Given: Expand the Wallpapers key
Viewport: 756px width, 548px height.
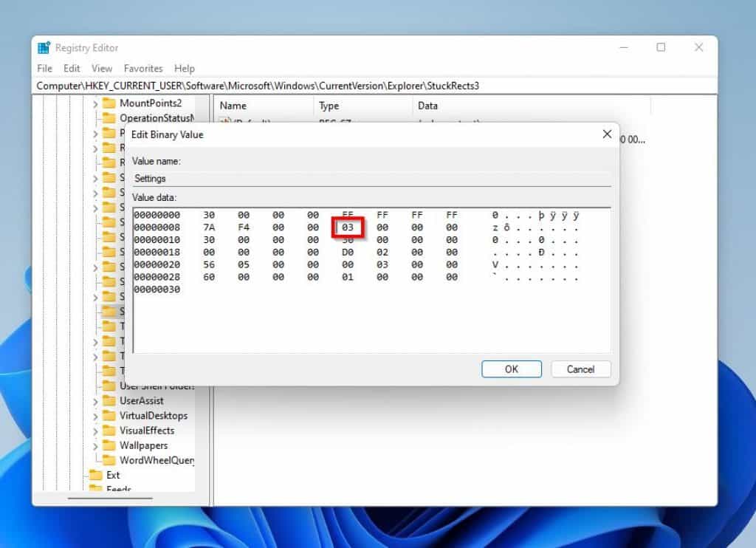Looking at the screenshot, I should (95, 446).
